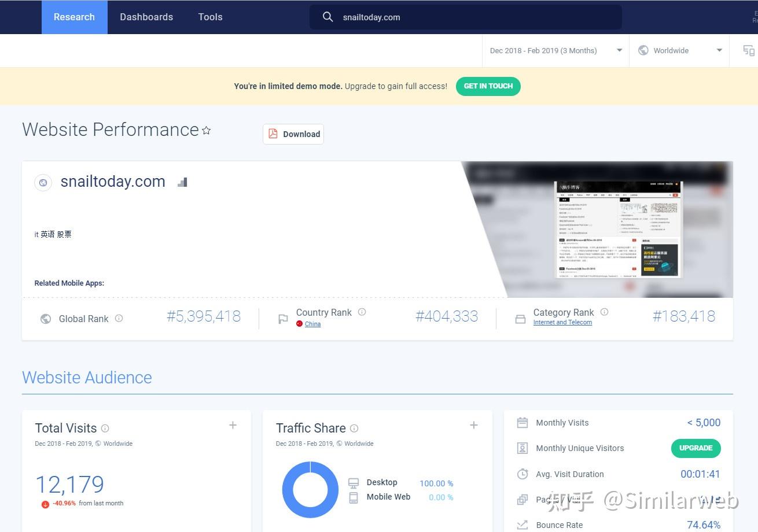The width and height of the screenshot is (758, 532).
Task: Click the Monthly Unique Visitors icon
Action: (522, 448)
